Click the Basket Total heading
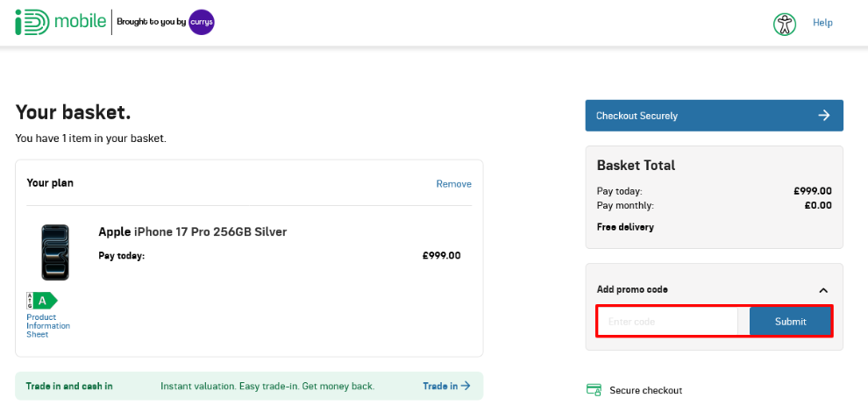This screenshot has height=405, width=868. coord(636,165)
